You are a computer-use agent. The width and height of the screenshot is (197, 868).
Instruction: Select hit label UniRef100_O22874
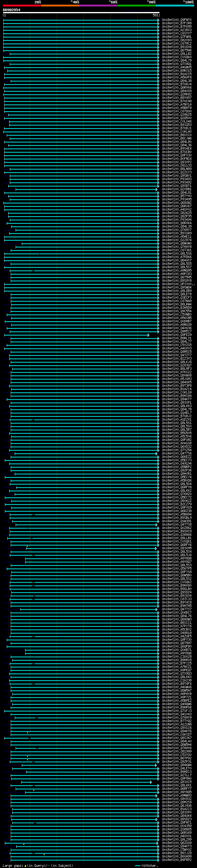(177, 240)
